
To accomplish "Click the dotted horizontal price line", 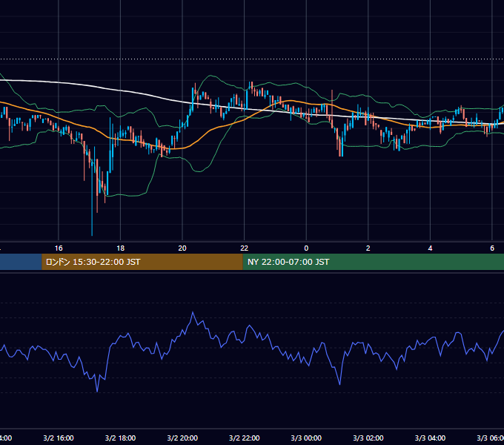I will (x=252, y=59).
